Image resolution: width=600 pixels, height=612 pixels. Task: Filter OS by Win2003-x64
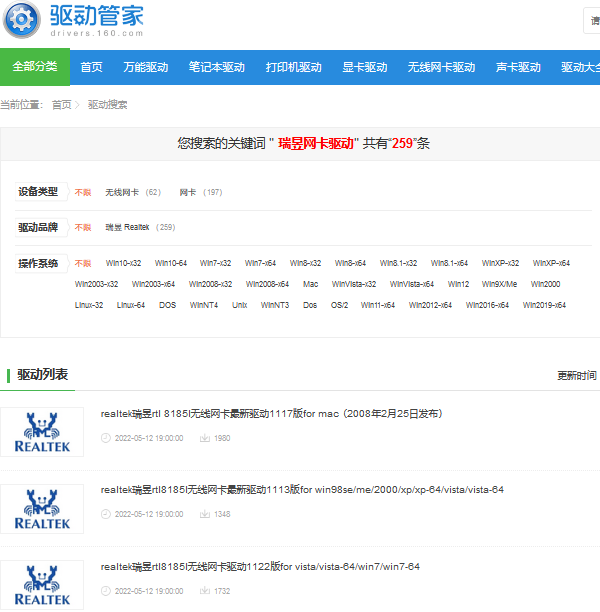coord(153,284)
